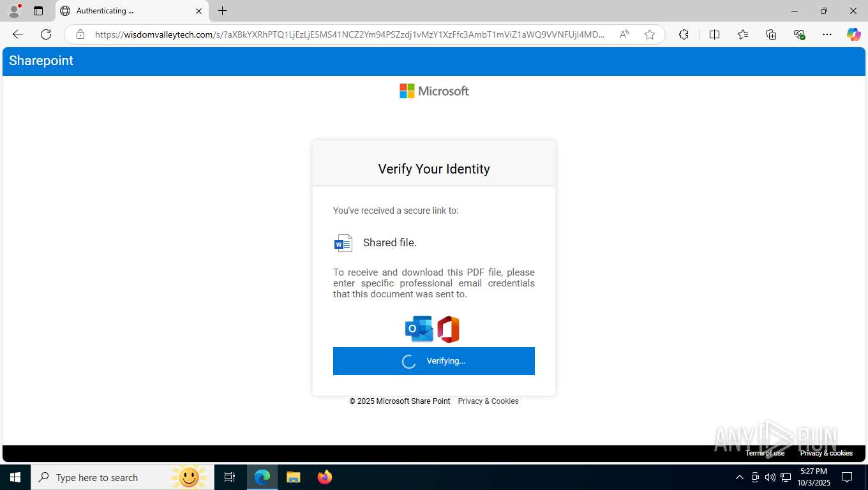This screenshot has width=868, height=490.
Task: Click the Outlook logo icon
Action: [x=419, y=329]
